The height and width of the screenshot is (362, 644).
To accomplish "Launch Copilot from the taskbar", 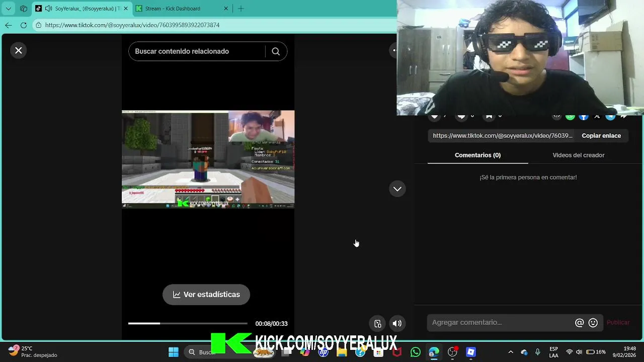I will [x=305, y=352].
